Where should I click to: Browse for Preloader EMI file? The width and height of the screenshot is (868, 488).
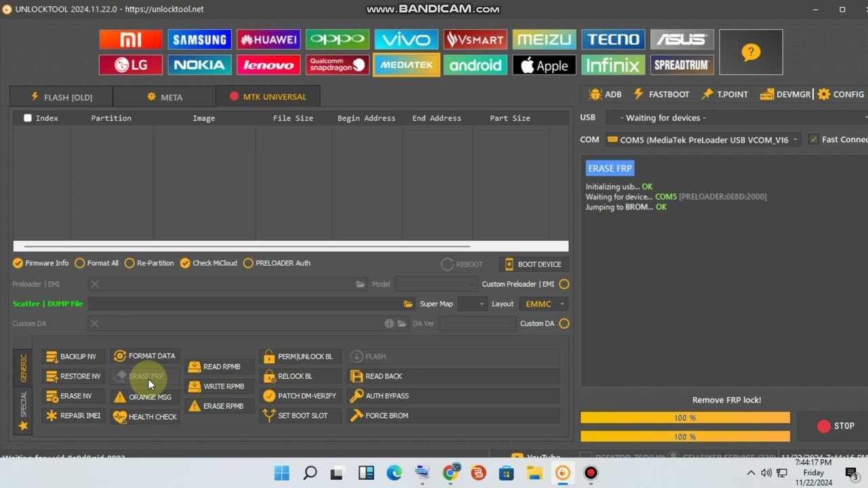pos(360,284)
